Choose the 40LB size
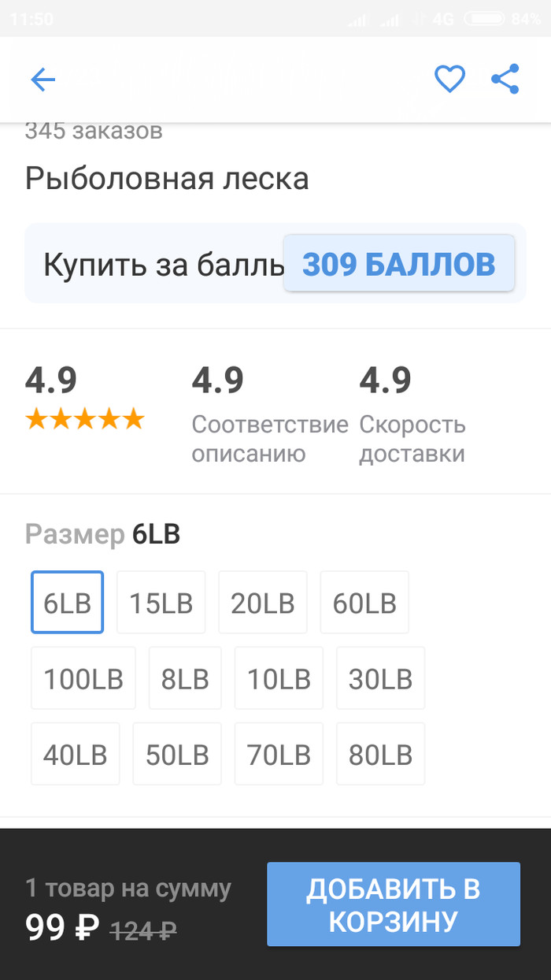The width and height of the screenshot is (551, 980). [x=75, y=754]
